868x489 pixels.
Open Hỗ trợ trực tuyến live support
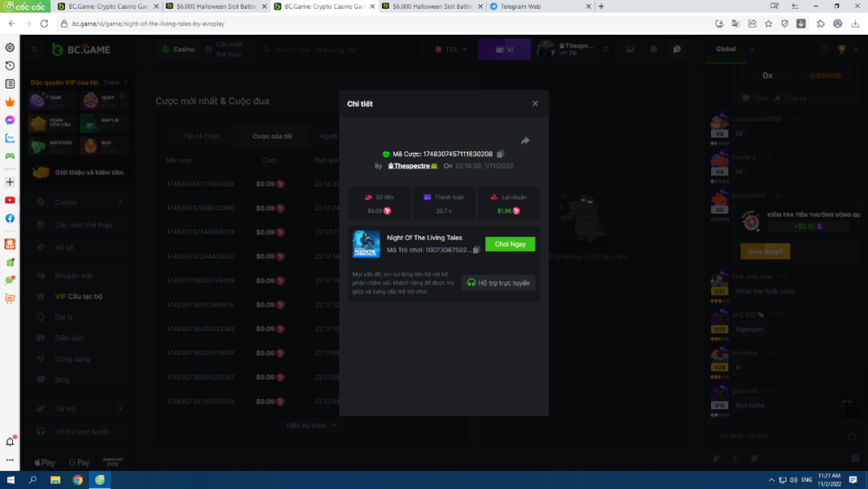[x=499, y=282]
